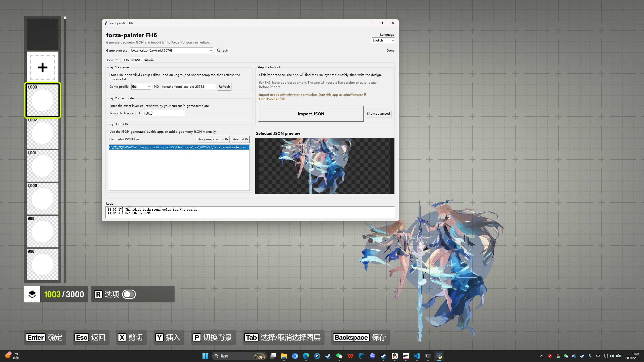Click the Python app icon in the taskbar
The width and height of the screenshot is (644, 362).
pos(439,356)
